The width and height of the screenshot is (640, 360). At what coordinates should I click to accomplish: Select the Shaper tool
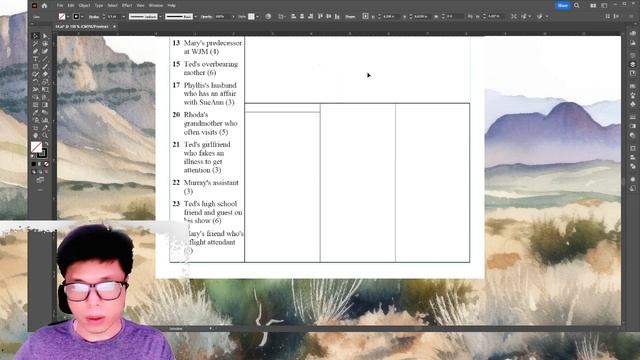(x=36, y=73)
